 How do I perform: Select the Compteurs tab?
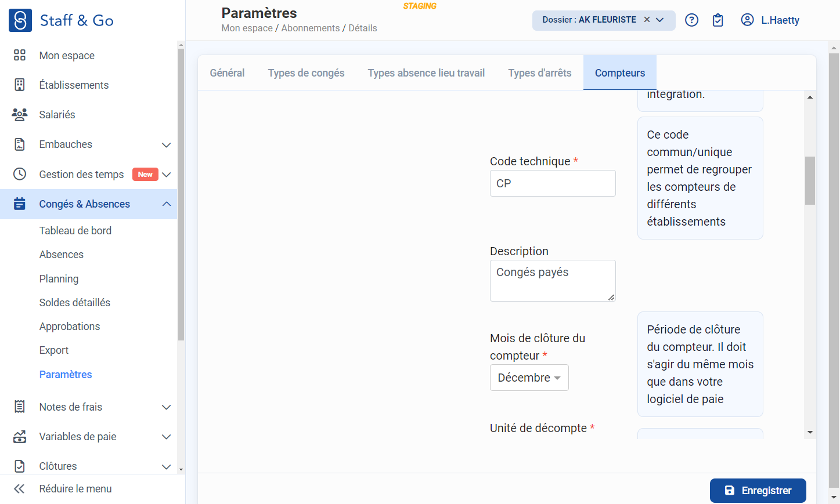[x=620, y=73]
